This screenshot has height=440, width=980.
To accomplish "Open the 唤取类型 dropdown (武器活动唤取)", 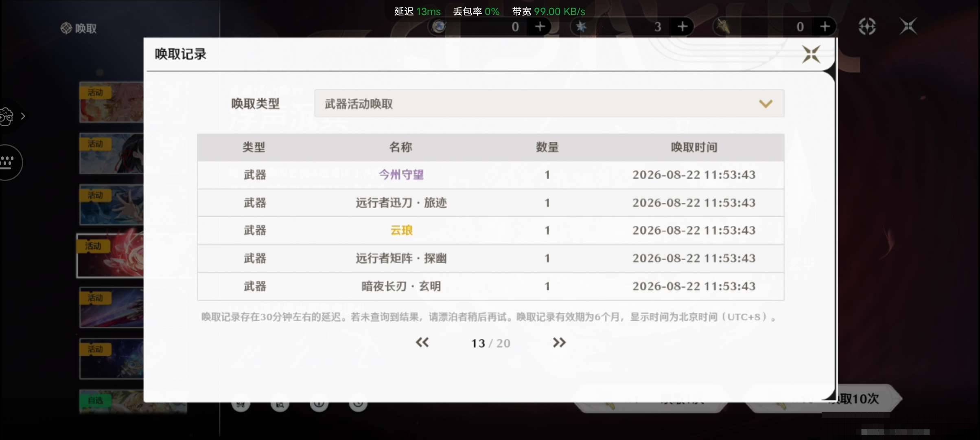I will [549, 104].
